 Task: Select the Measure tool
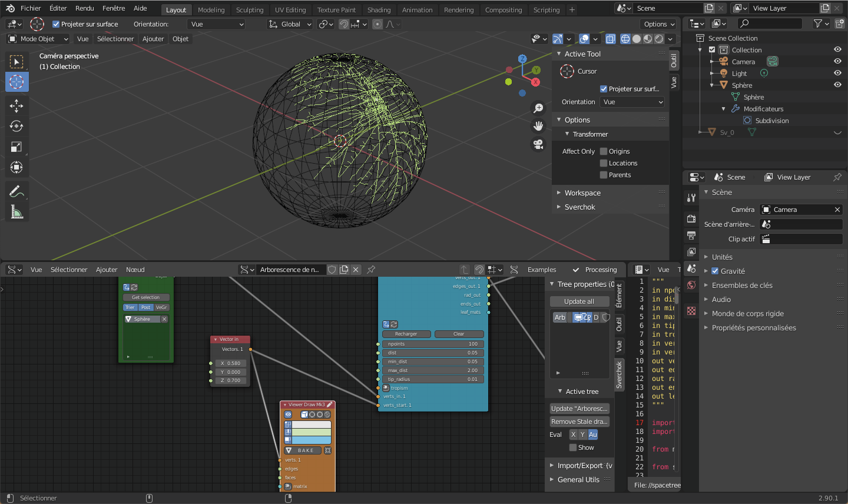pyautogui.click(x=16, y=212)
